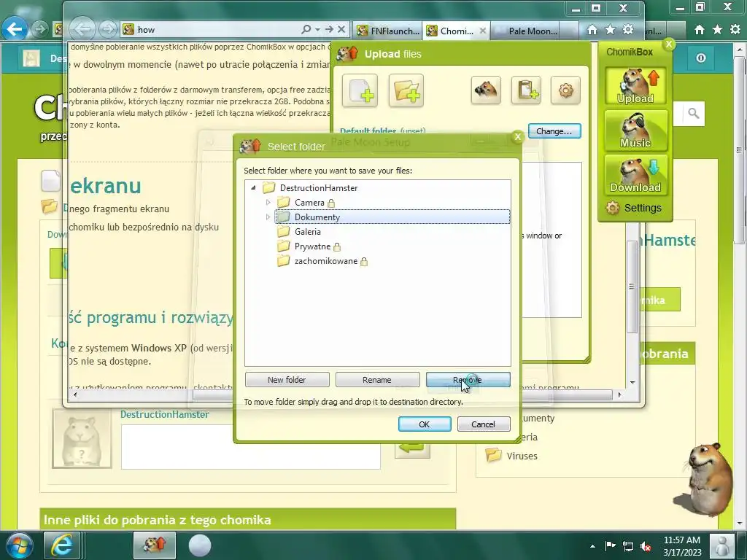Cancel the Select folder dialog

click(x=484, y=424)
